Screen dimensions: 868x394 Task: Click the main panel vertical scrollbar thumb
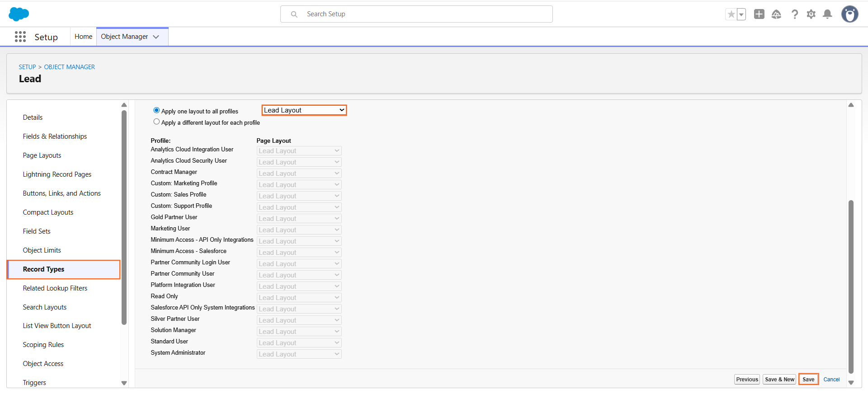click(x=851, y=287)
